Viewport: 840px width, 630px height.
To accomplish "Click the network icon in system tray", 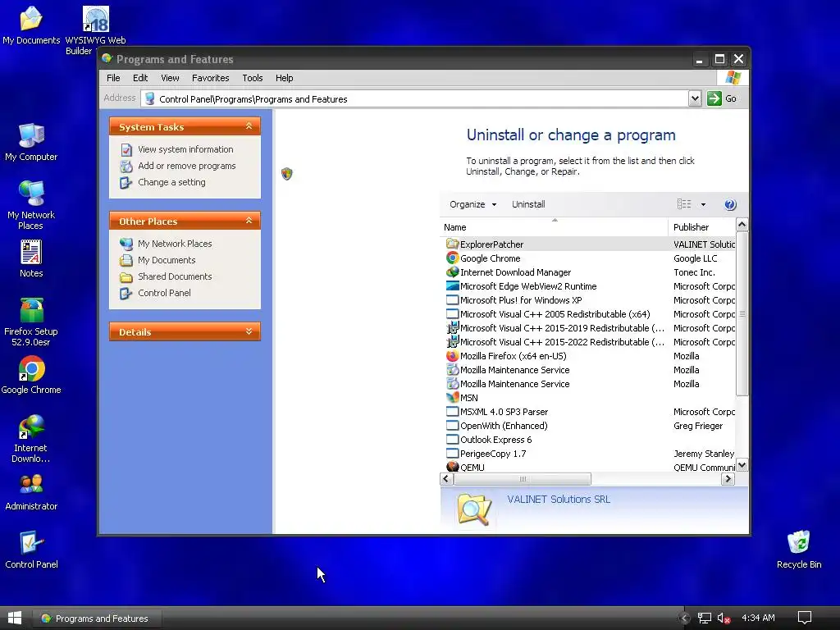I will [x=705, y=619].
